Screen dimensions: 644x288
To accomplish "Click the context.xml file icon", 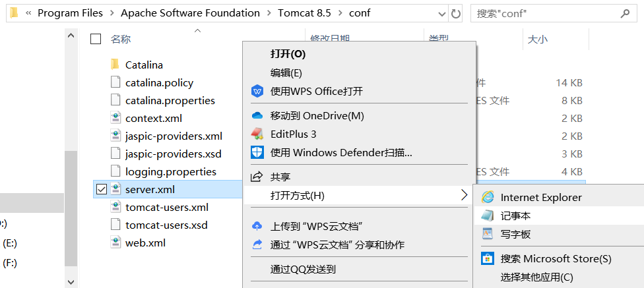I will click(115, 118).
